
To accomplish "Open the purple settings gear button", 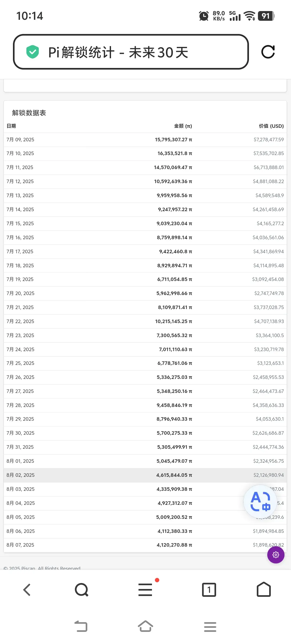I will (276, 555).
